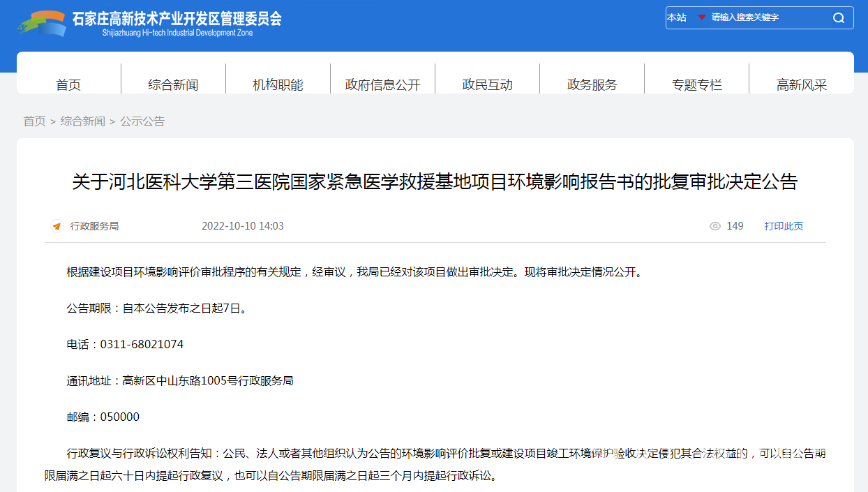This screenshot has width=868, height=492.
Task: Click 首页 in the breadcrumb trail
Action: pyautogui.click(x=34, y=121)
